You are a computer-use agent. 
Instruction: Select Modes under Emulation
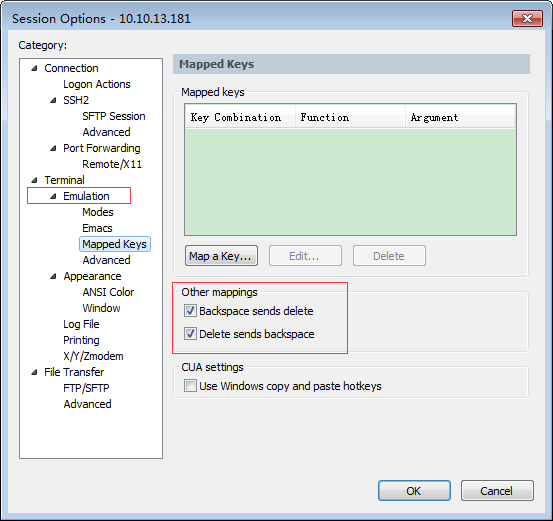click(98, 212)
